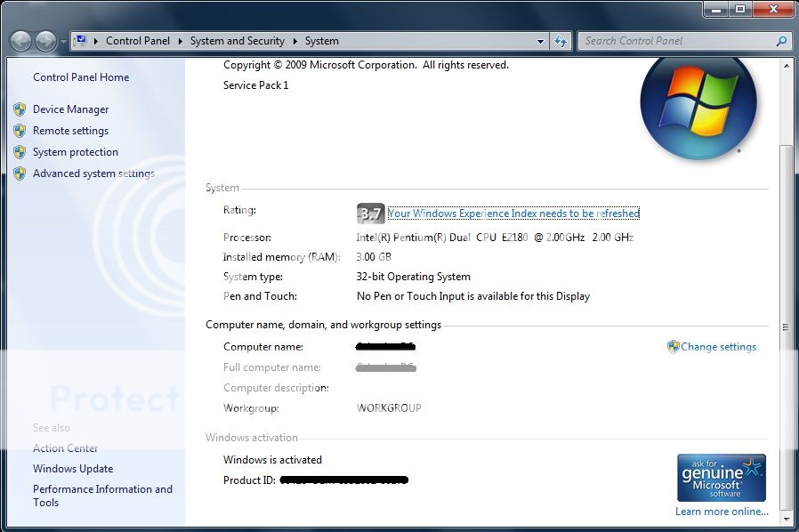The height and width of the screenshot is (532, 799).
Task: Click the Forward navigation arrow button
Action: click(x=45, y=41)
